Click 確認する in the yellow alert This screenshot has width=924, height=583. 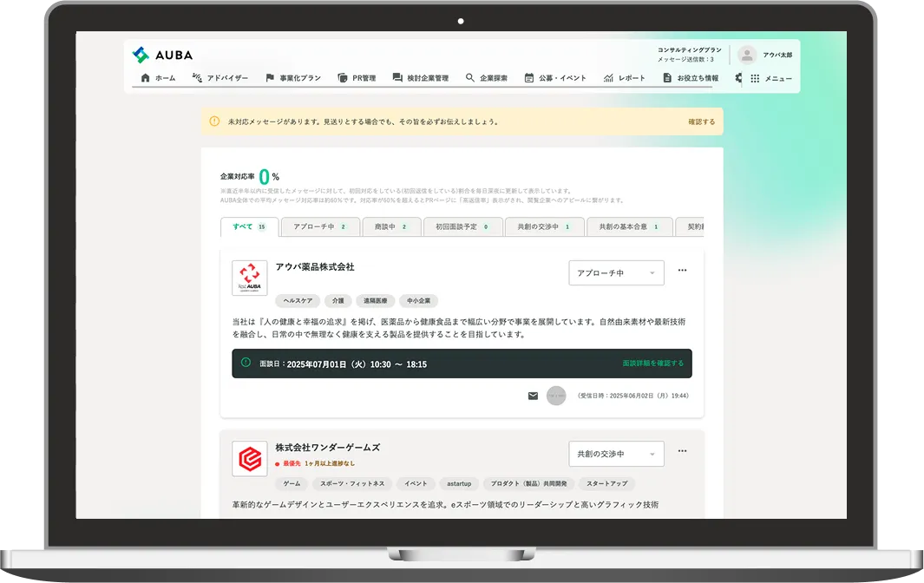(x=702, y=121)
